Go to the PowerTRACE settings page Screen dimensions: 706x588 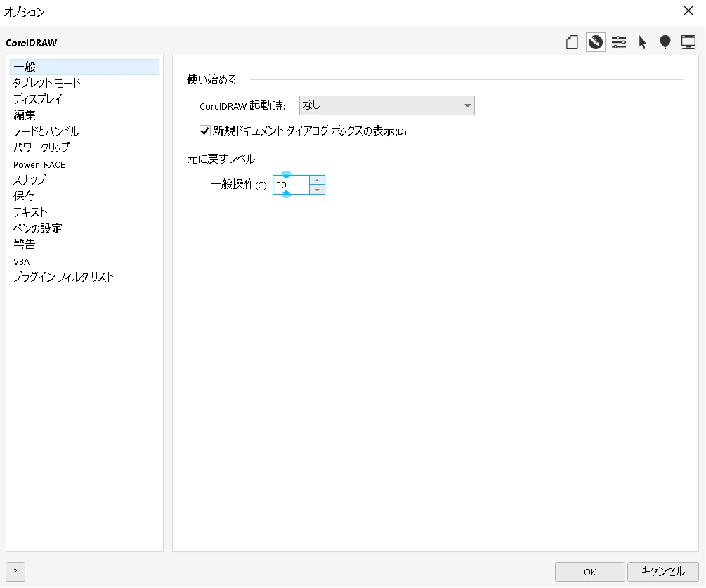coord(39,164)
